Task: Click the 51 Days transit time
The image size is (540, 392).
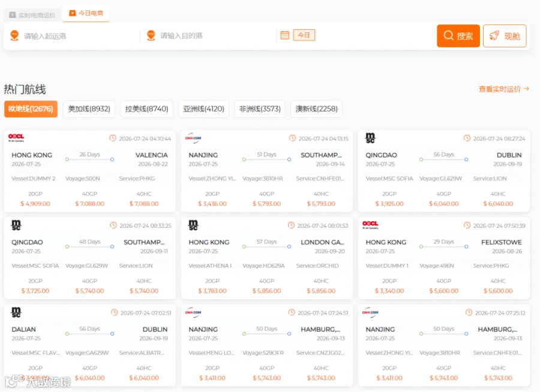Action: [x=266, y=155]
